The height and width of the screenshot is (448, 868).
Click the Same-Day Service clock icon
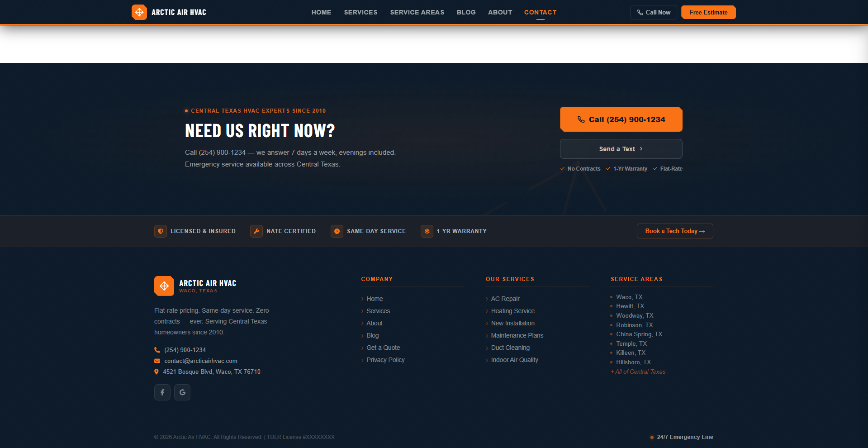tap(337, 231)
